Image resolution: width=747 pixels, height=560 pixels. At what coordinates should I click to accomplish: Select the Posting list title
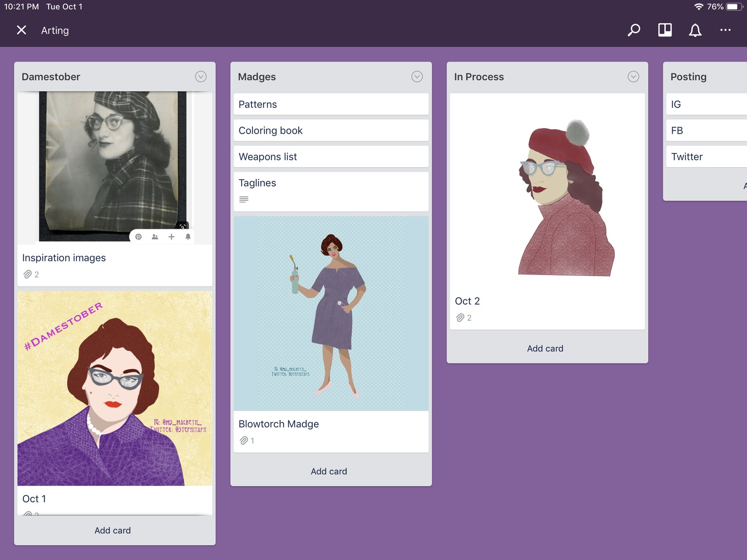tap(688, 77)
